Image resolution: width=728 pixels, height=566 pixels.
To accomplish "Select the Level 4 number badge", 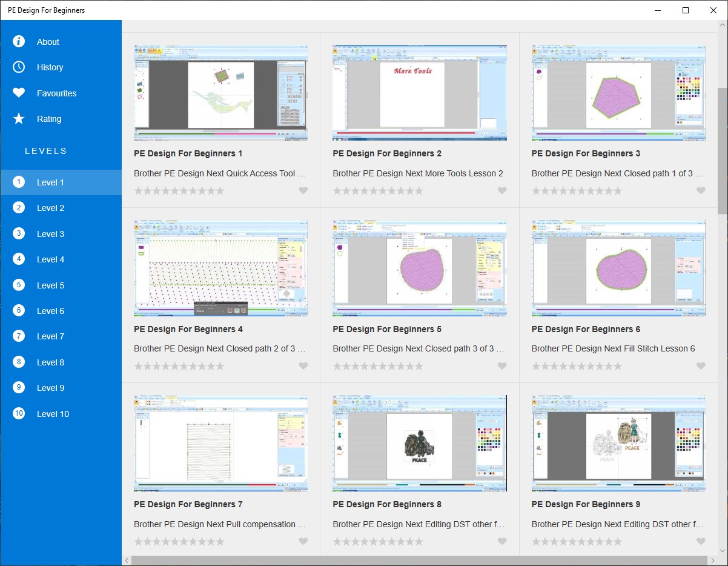I will 19,259.
